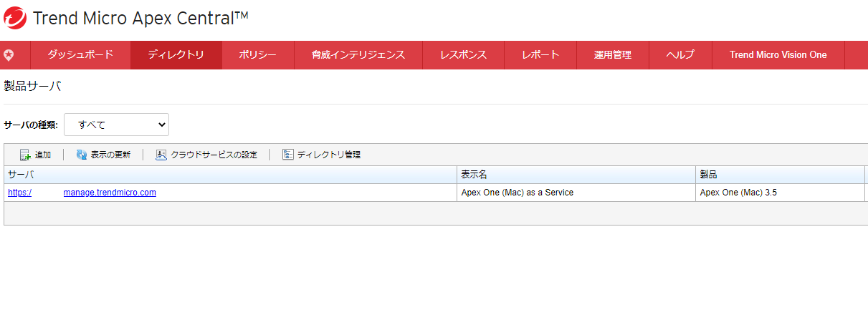The image size is (868, 315).
Task: Follow the manage.trendmicro.com server link
Action: (x=109, y=193)
